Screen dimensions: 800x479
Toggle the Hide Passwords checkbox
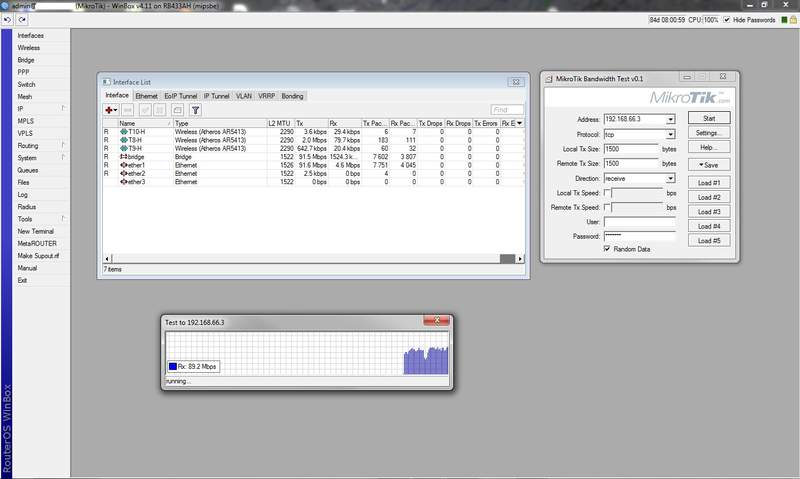pyautogui.click(x=727, y=20)
